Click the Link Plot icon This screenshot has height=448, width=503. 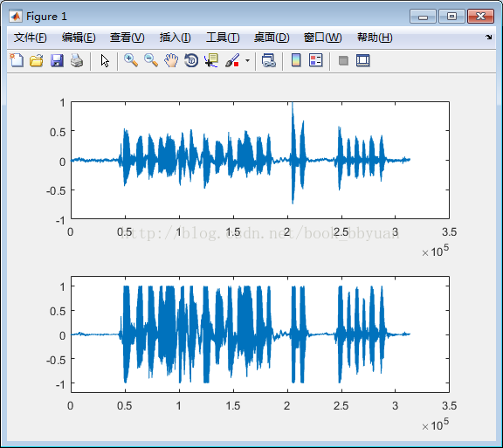(x=269, y=60)
